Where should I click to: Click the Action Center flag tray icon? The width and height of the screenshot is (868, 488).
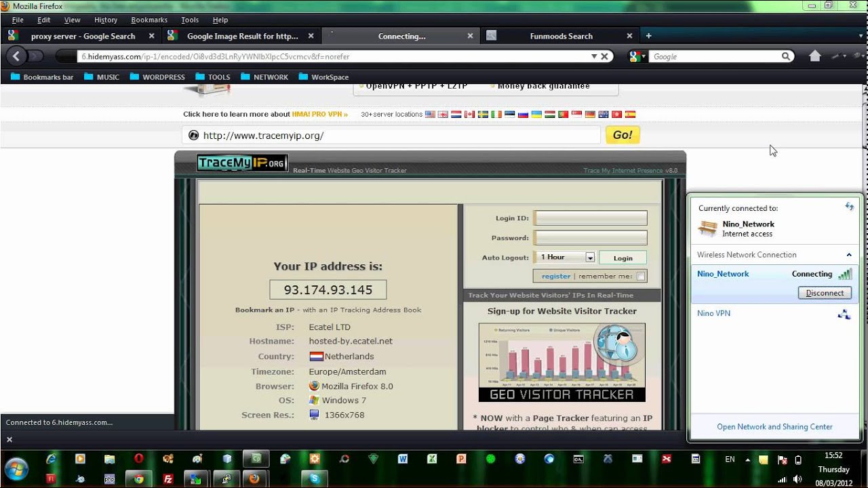click(x=781, y=460)
